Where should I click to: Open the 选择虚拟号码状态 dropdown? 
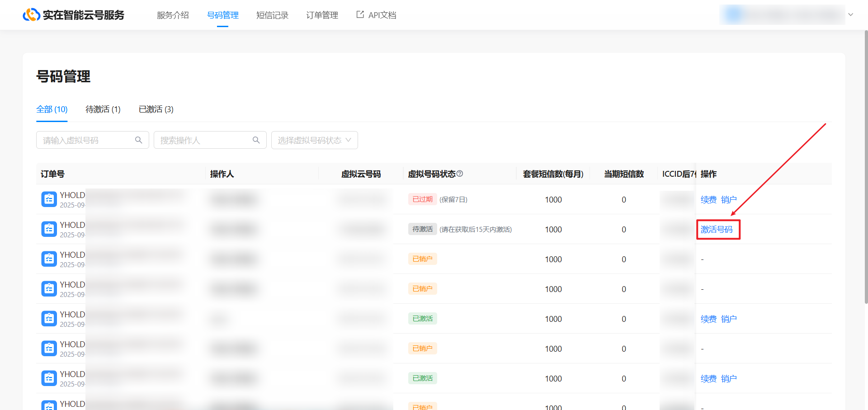314,140
